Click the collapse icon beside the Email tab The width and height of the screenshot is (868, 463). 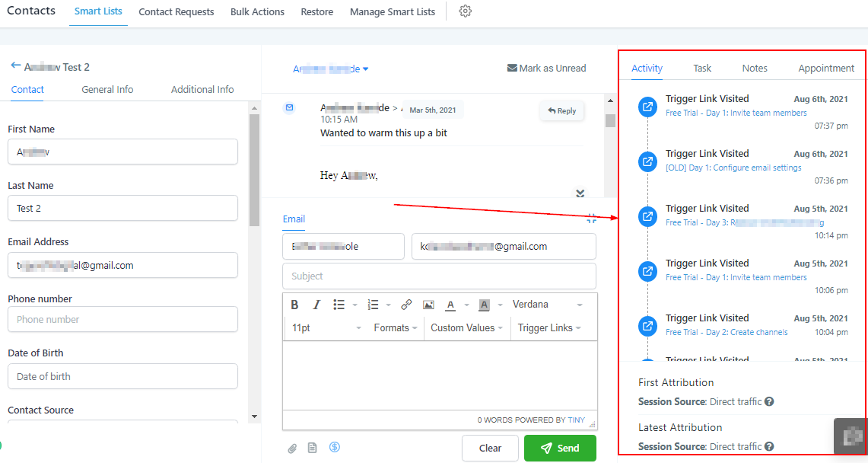pyautogui.click(x=591, y=219)
